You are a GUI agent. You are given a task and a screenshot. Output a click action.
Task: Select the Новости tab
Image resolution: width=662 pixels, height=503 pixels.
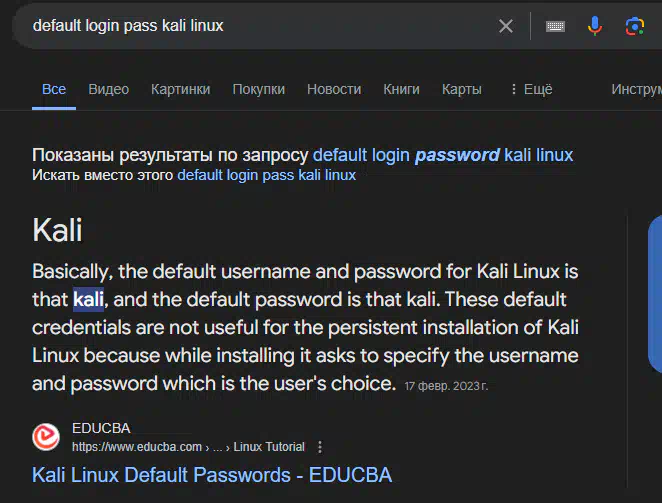(334, 89)
